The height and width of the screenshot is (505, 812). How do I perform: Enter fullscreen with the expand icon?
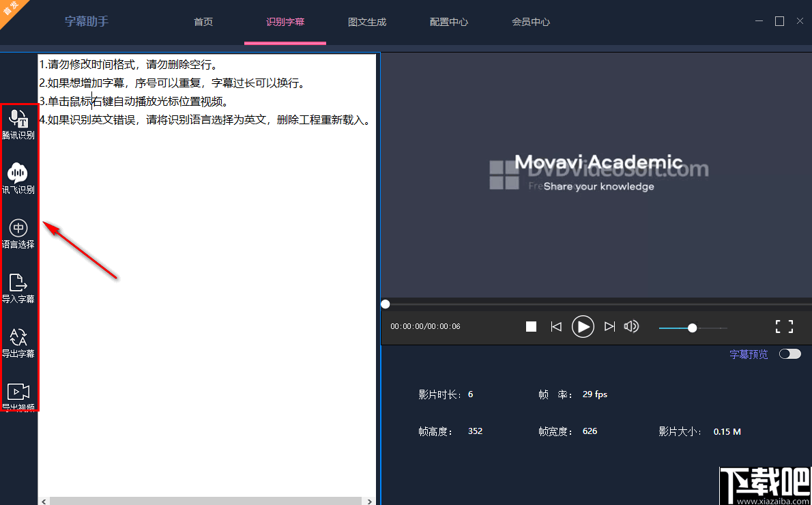[784, 326]
